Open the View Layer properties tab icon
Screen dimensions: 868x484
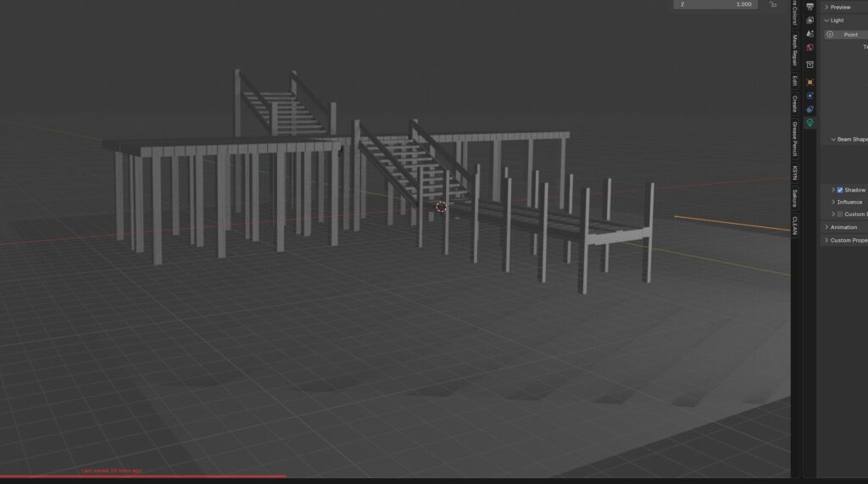[810, 20]
